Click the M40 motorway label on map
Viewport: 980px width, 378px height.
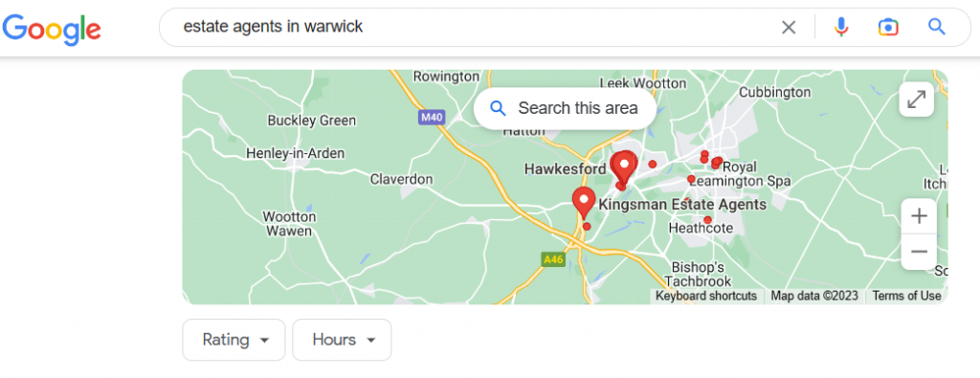(430, 117)
